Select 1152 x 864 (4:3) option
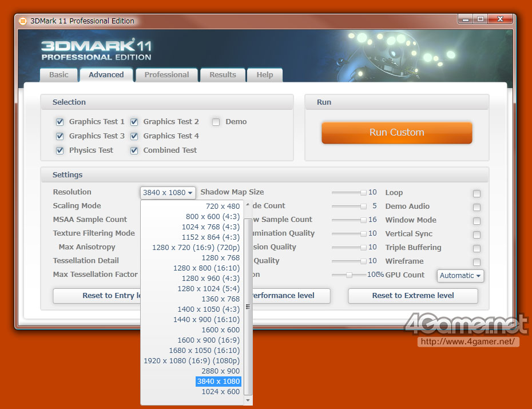The height and width of the screenshot is (409, 532). pos(211,237)
